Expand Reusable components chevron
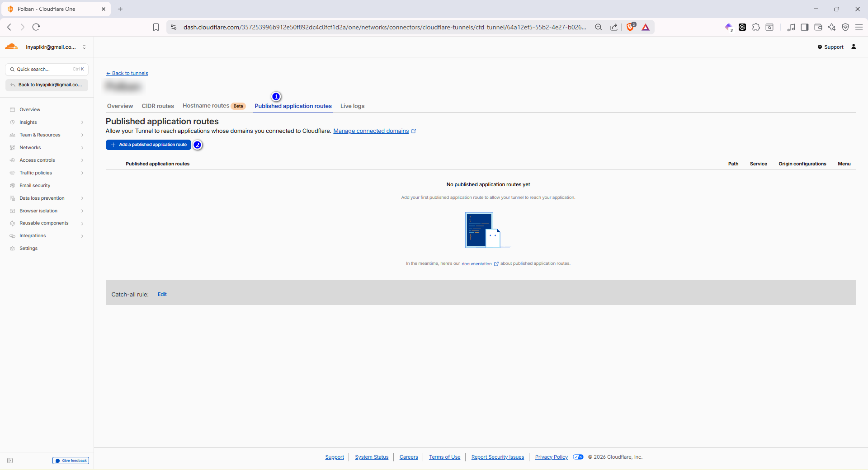868x470 pixels. click(x=82, y=223)
